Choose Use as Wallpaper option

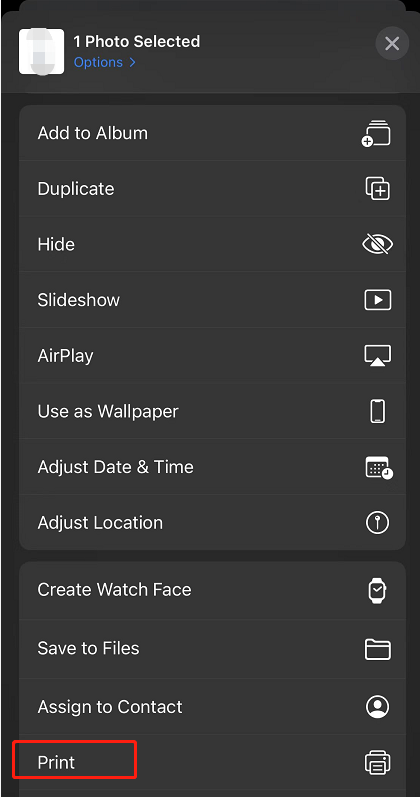pos(213,411)
